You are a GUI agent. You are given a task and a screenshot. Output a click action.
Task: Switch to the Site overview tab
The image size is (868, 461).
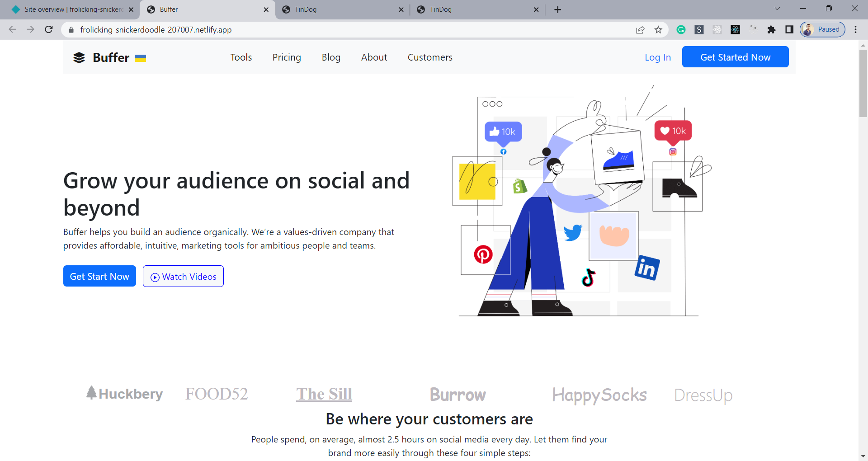tap(72, 9)
